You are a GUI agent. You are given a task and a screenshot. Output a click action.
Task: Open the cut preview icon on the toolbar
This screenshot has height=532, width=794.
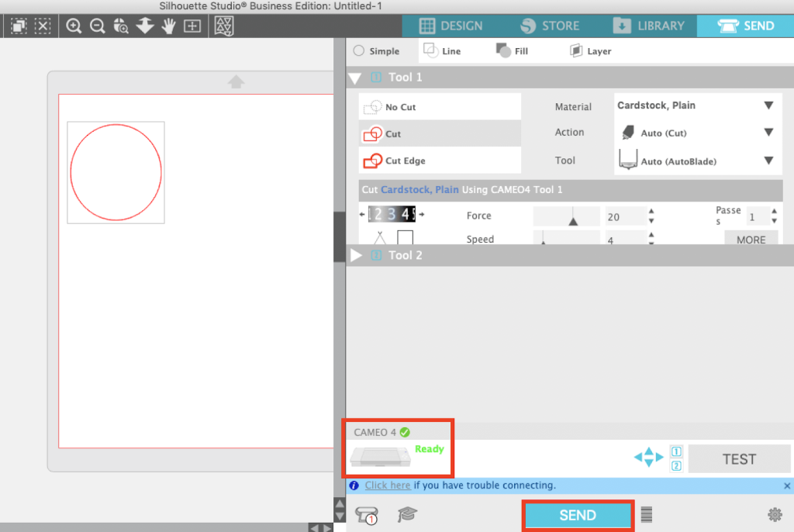(x=223, y=26)
